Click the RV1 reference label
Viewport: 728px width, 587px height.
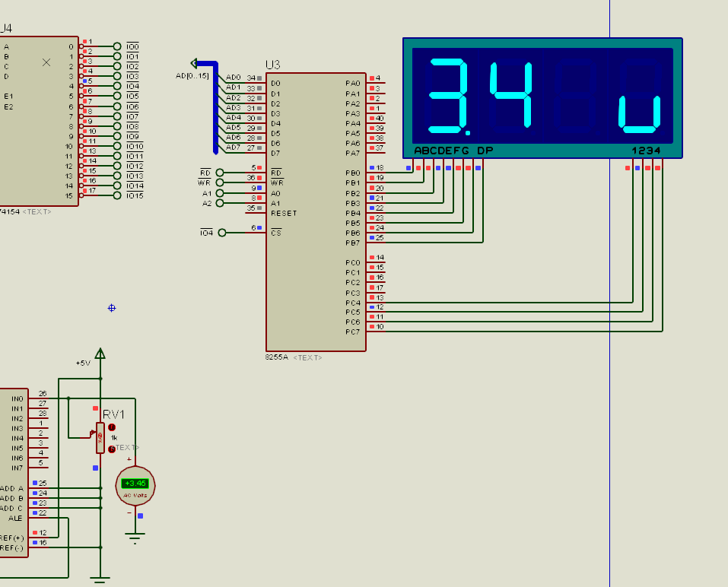(x=114, y=414)
